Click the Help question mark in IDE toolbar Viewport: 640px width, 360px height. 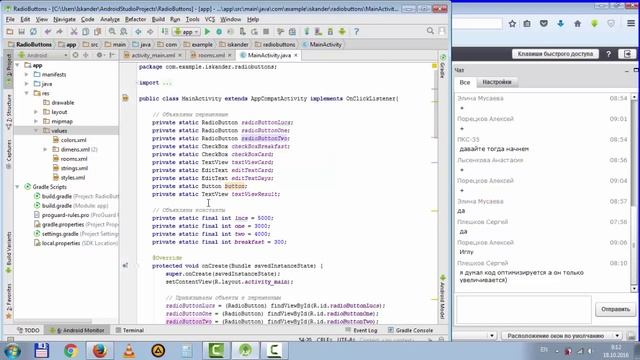click(356, 31)
